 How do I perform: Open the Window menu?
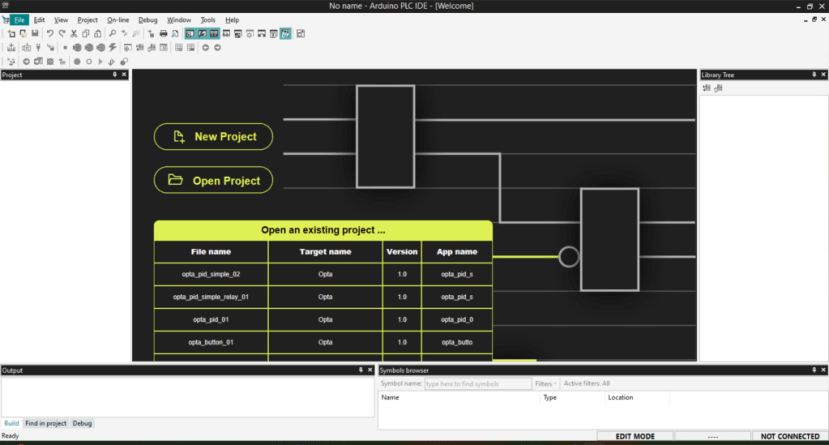(x=179, y=20)
